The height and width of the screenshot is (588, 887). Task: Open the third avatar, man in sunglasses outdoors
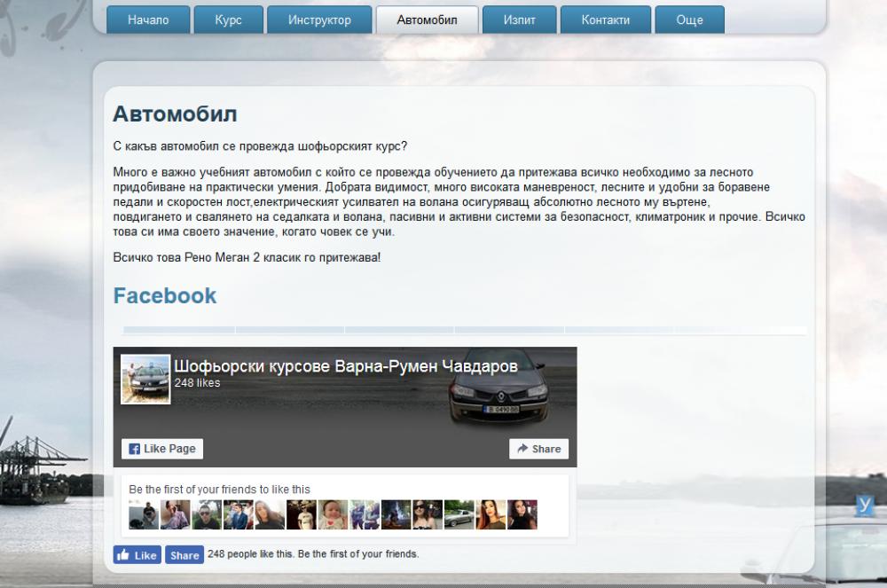[x=207, y=514]
